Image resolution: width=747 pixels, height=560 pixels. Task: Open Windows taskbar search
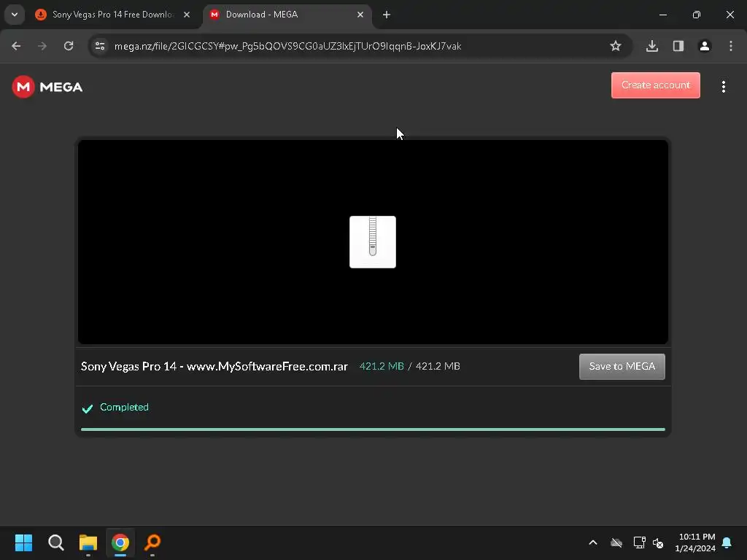[55, 542]
